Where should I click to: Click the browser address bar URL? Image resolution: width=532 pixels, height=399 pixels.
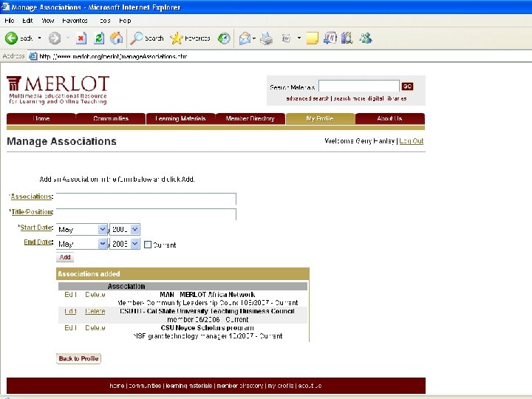pos(113,56)
